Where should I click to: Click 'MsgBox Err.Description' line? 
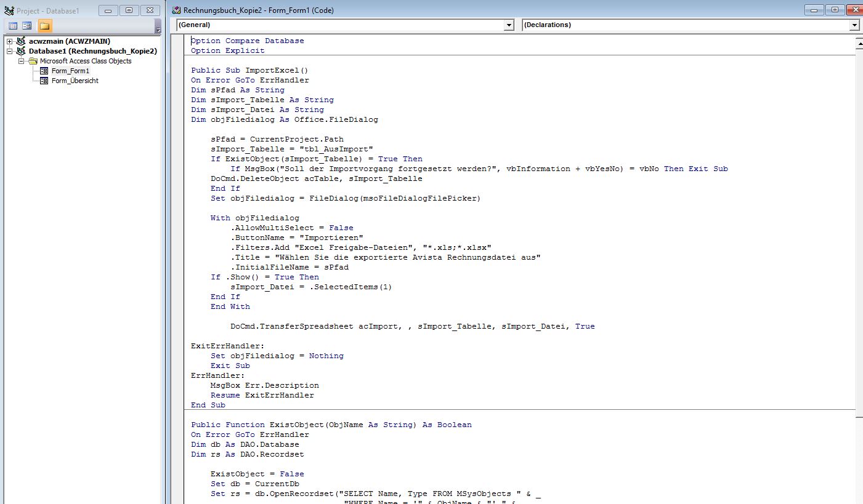pos(265,385)
